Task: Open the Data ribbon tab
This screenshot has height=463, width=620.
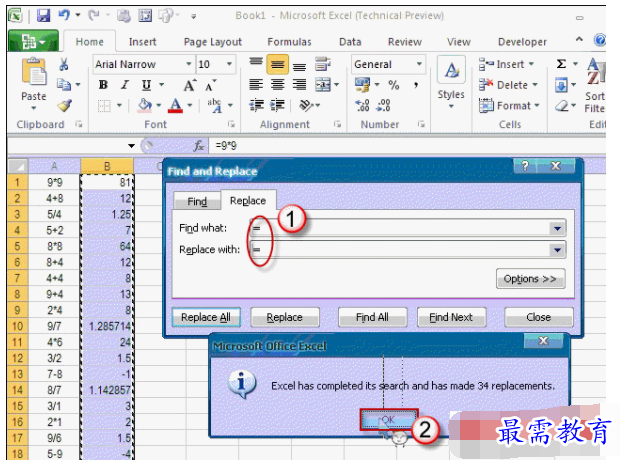Action: click(x=350, y=42)
